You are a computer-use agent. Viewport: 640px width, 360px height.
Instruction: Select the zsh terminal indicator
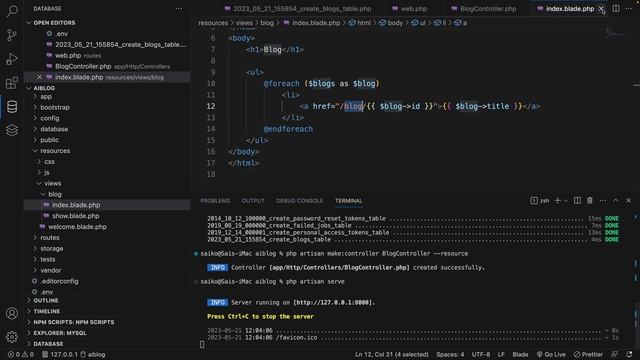[540, 200]
